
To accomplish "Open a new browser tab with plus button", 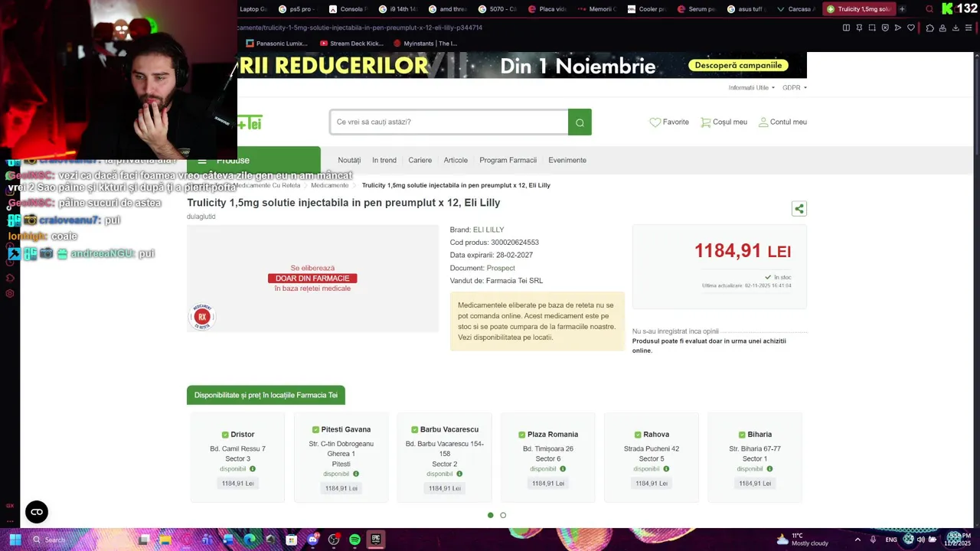I will 902,9.
